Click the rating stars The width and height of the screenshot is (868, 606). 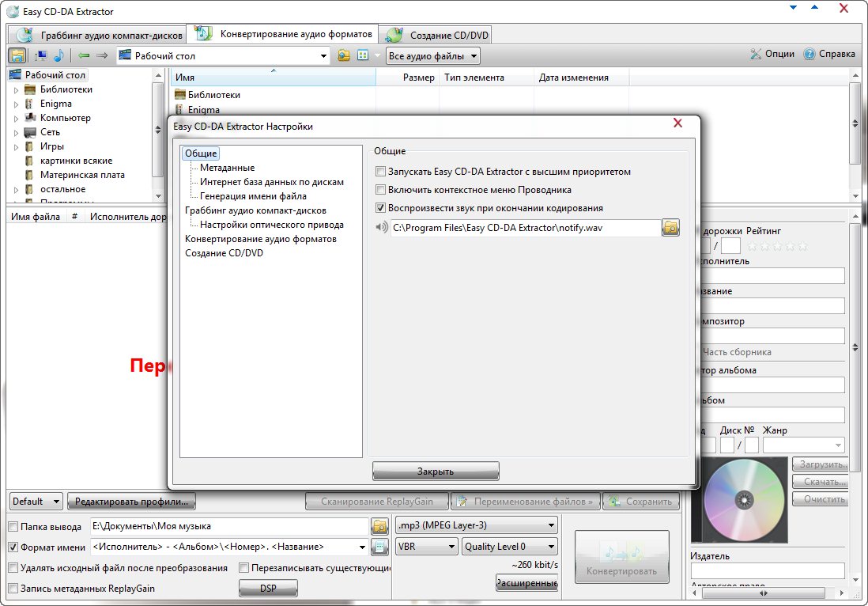pyautogui.click(x=777, y=246)
